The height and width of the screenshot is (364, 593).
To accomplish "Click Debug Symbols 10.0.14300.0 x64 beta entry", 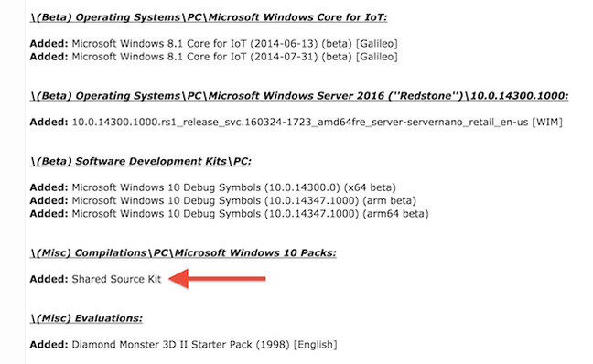I will tap(233, 187).
